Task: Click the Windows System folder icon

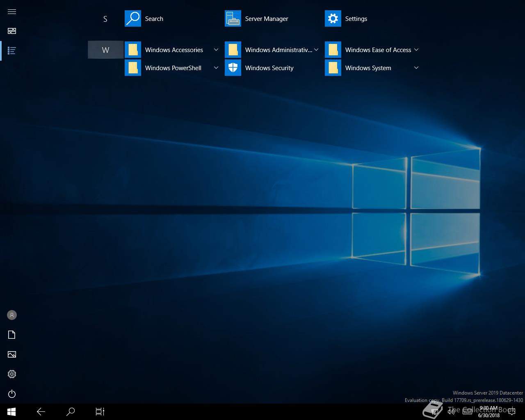Action: (333, 68)
